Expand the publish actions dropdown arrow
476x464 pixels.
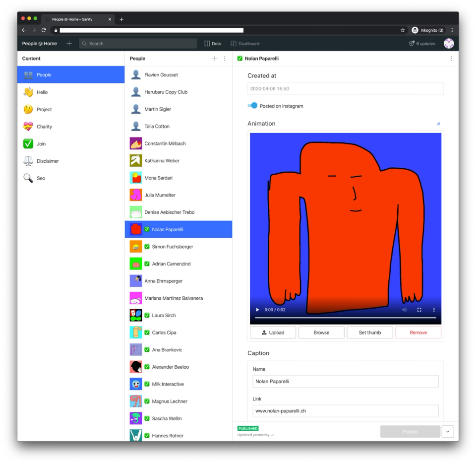(448, 431)
